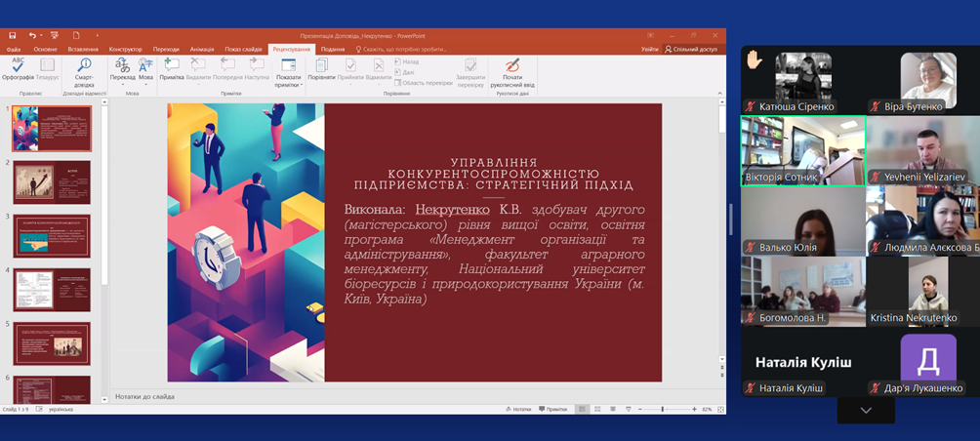Expand the Переклад translate dropdown
Screen dimensions: 980x441
click(x=123, y=77)
